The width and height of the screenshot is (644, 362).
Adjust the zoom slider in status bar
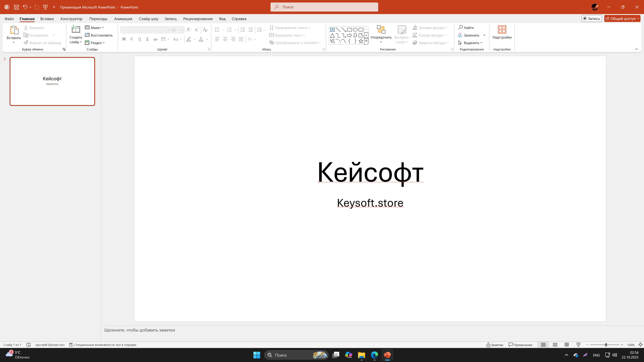pos(606,345)
